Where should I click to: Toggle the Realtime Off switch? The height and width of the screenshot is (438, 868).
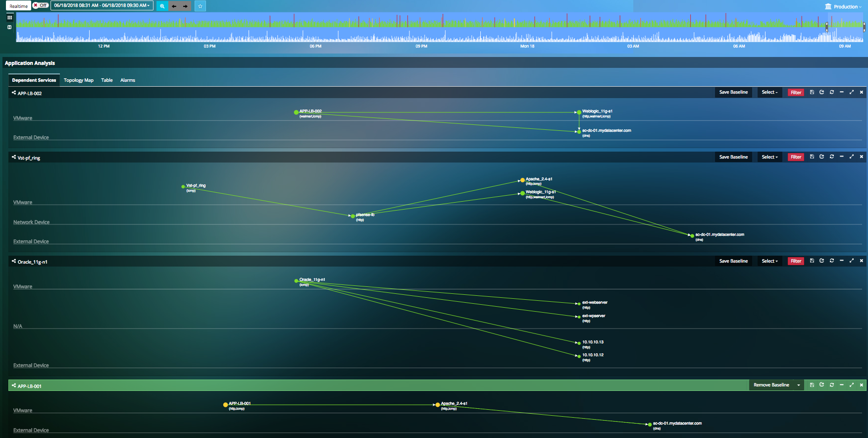pyautogui.click(x=40, y=5)
